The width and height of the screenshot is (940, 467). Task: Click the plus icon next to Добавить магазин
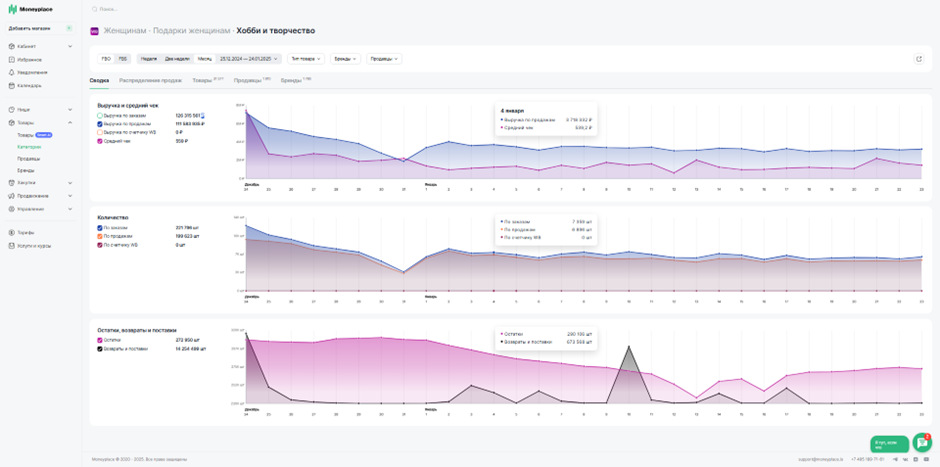tap(69, 28)
